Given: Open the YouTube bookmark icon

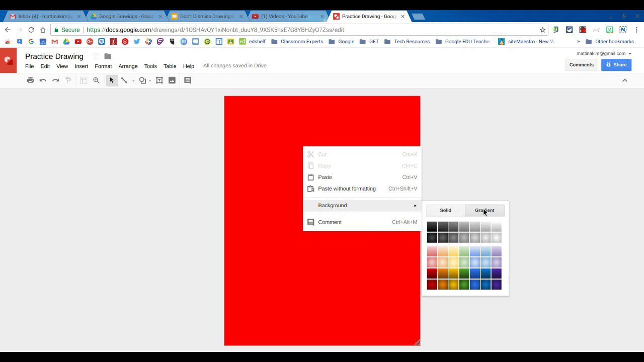Looking at the screenshot, I should [78, 42].
